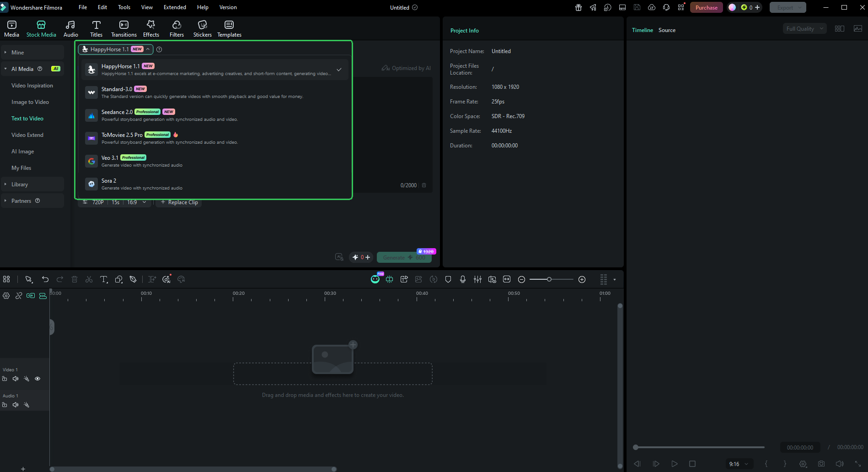868x472 pixels.
Task: Open the support headset icon
Action: point(666,7)
